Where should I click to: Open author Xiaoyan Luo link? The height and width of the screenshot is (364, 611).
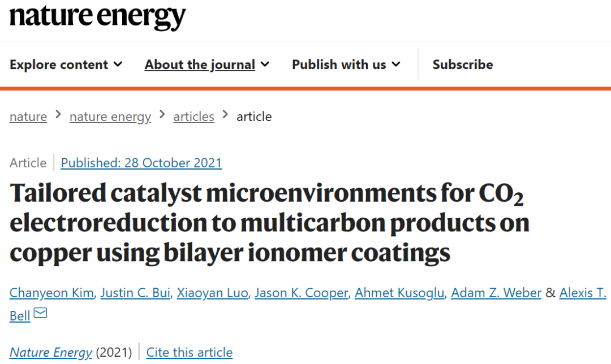212,293
